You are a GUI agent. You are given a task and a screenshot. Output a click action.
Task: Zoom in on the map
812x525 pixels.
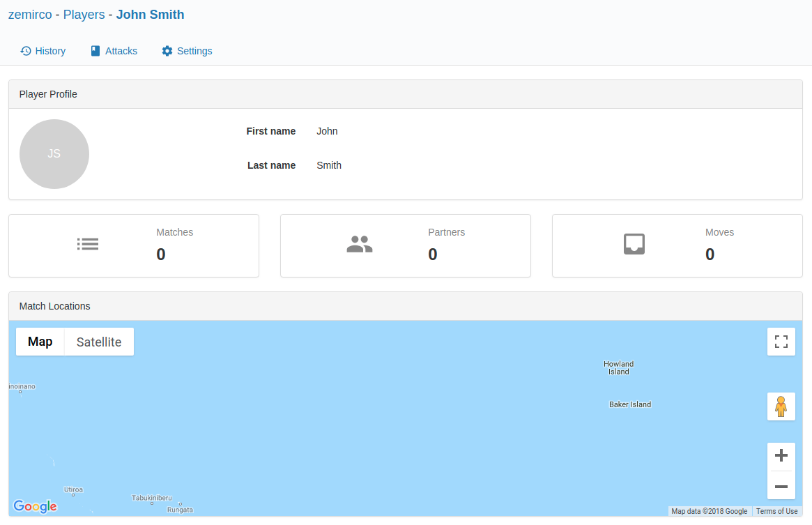click(x=781, y=456)
